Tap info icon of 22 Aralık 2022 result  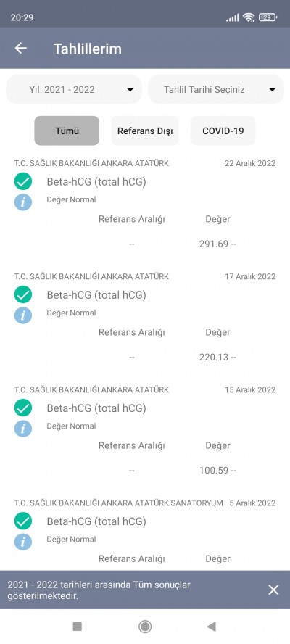coord(23,202)
